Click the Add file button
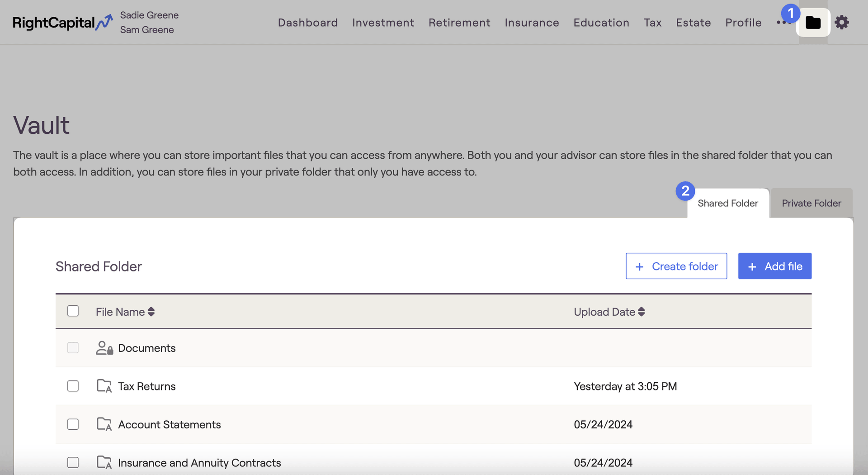 click(x=774, y=266)
